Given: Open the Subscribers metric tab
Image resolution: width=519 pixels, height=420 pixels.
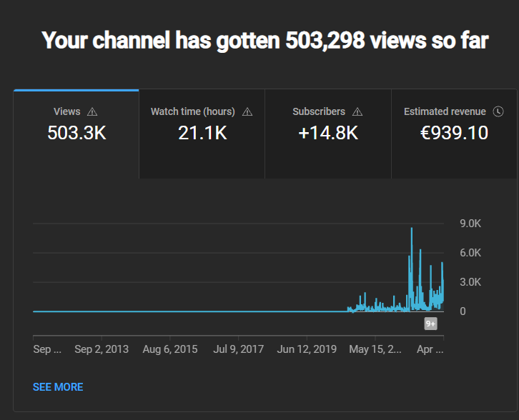Looking at the screenshot, I should [x=328, y=134].
